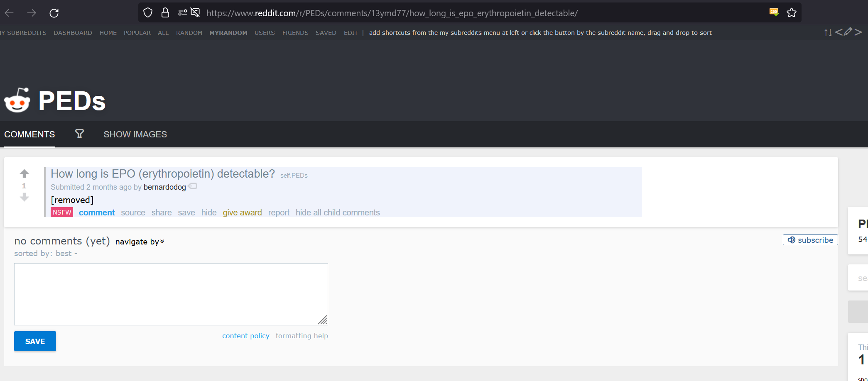Click the CSS extension icon in address bar
Image resolution: width=868 pixels, height=381 pixels.
click(x=774, y=12)
